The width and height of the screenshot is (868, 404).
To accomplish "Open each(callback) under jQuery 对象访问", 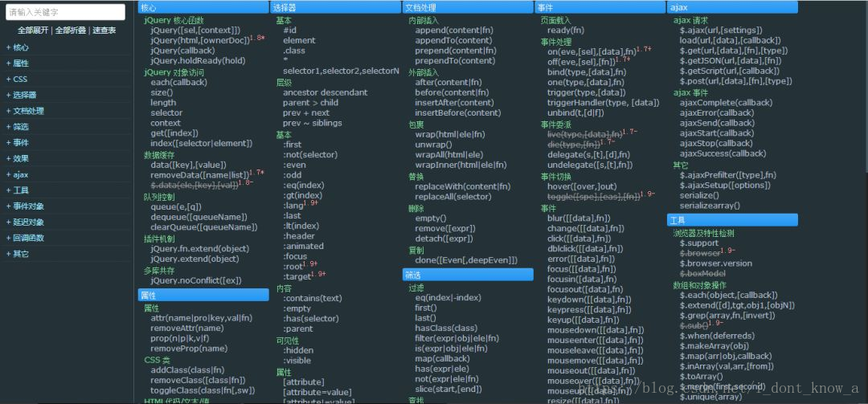I will click(178, 82).
